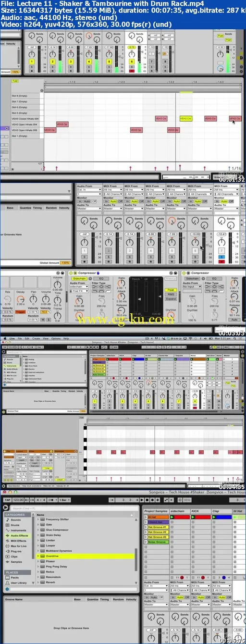Adjust Ratio knob in the sidechain Compressor
Image resolution: width=246 pixels, height=644 pixels.
[x=121, y=284]
